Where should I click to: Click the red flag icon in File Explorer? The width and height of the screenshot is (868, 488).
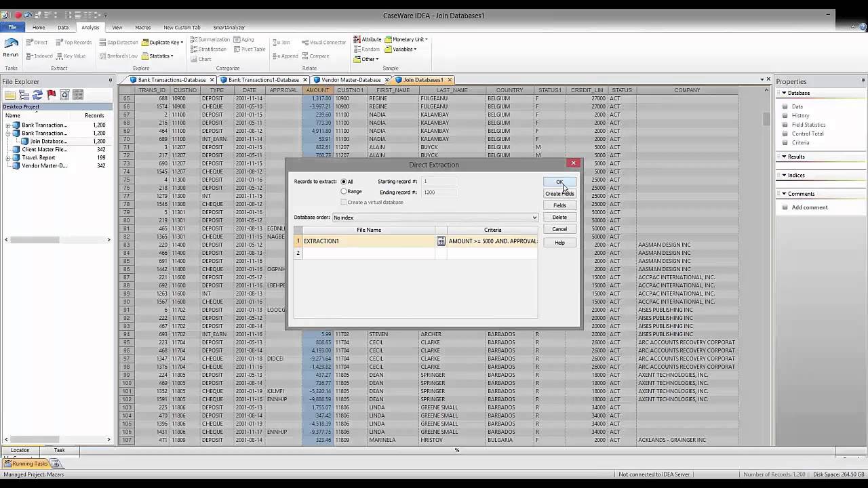(x=51, y=95)
